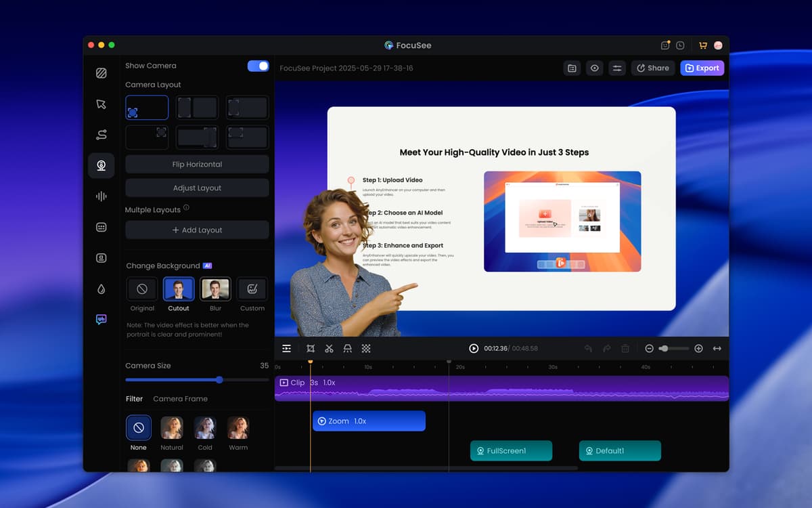Expand the Export options

[x=702, y=68]
